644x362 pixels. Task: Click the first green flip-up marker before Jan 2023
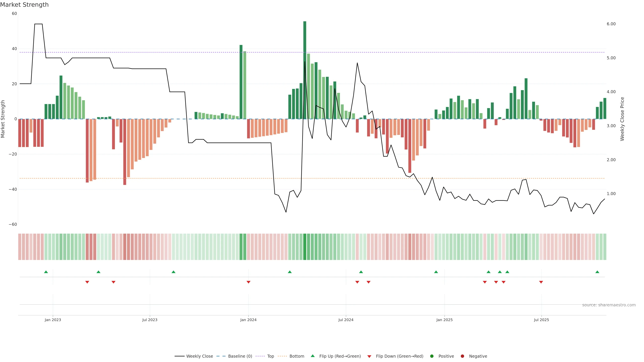coord(46,272)
